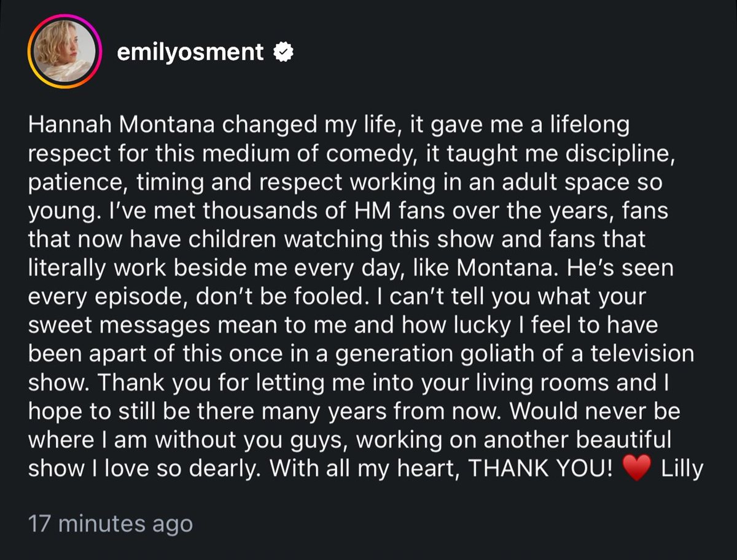Image resolution: width=737 pixels, height=560 pixels.
Task: Select the "Lilly" signature at the end
Action: 682,469
